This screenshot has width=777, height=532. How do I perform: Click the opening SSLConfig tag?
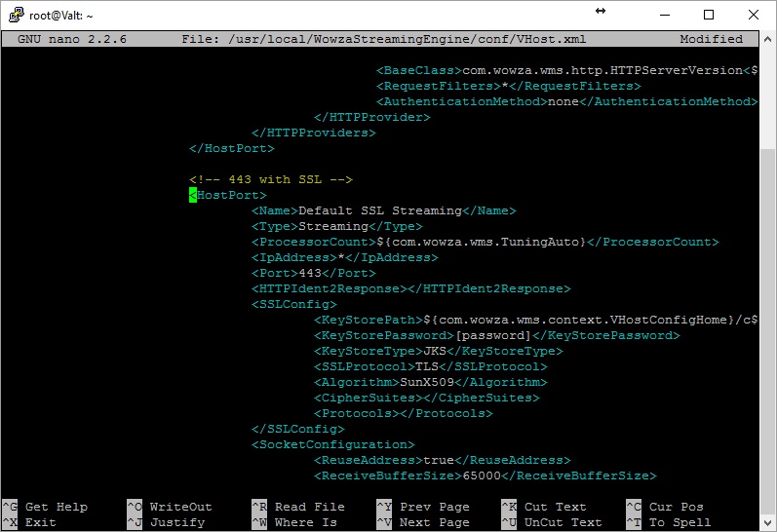tap(294, 304)
